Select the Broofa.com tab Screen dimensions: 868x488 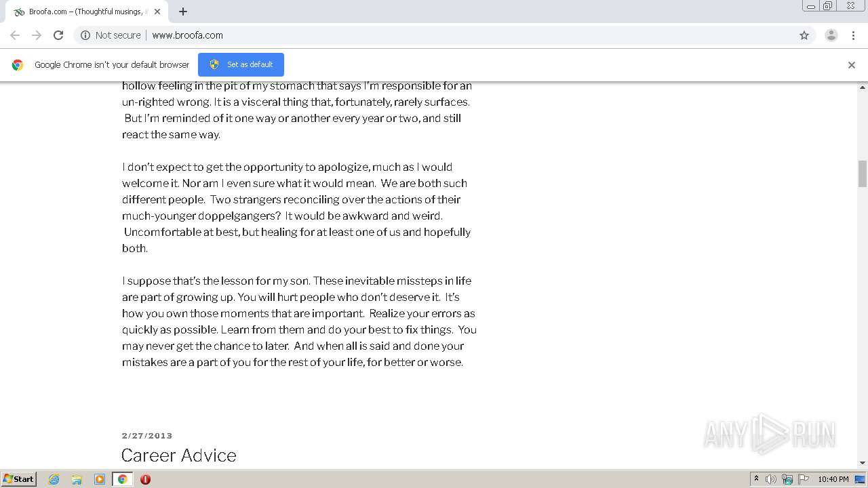pyautogui.click(x=87, y=12)
